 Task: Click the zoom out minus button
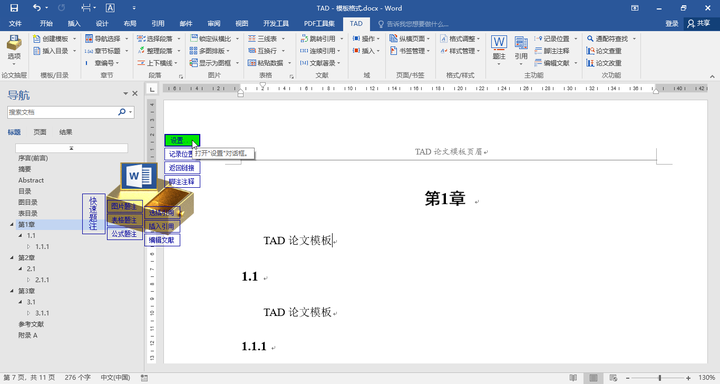628,378
